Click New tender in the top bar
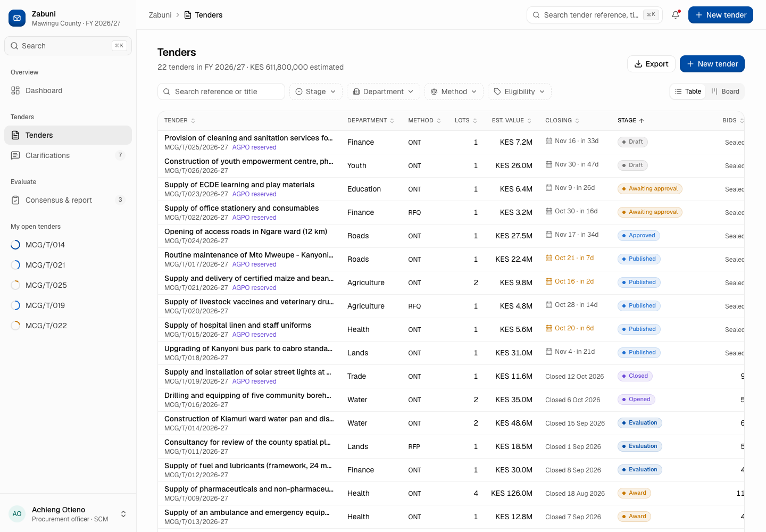This screenshot has height=532, width=766. pyautogui.click(x=721, y=15)
